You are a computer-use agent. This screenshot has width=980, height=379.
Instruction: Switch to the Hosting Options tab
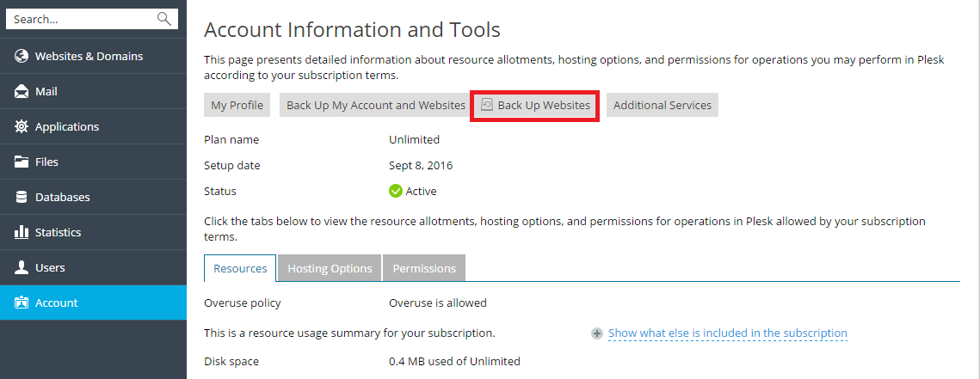(x=330, y=268)
